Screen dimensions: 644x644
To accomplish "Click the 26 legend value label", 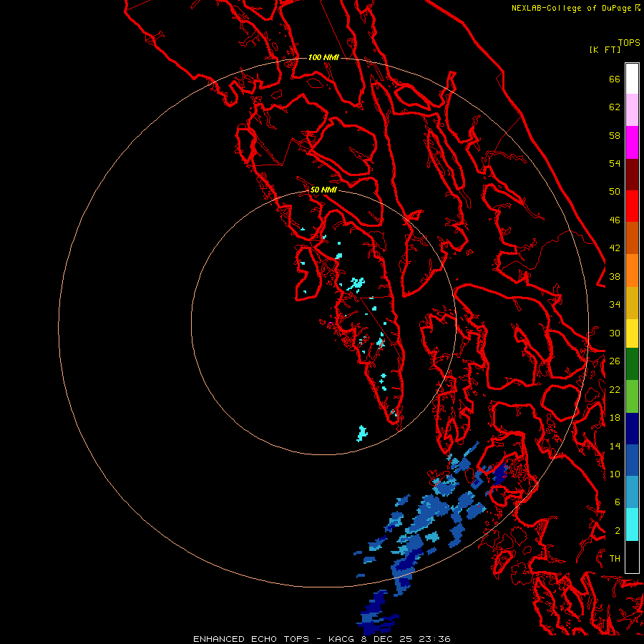I will (615, 361).
